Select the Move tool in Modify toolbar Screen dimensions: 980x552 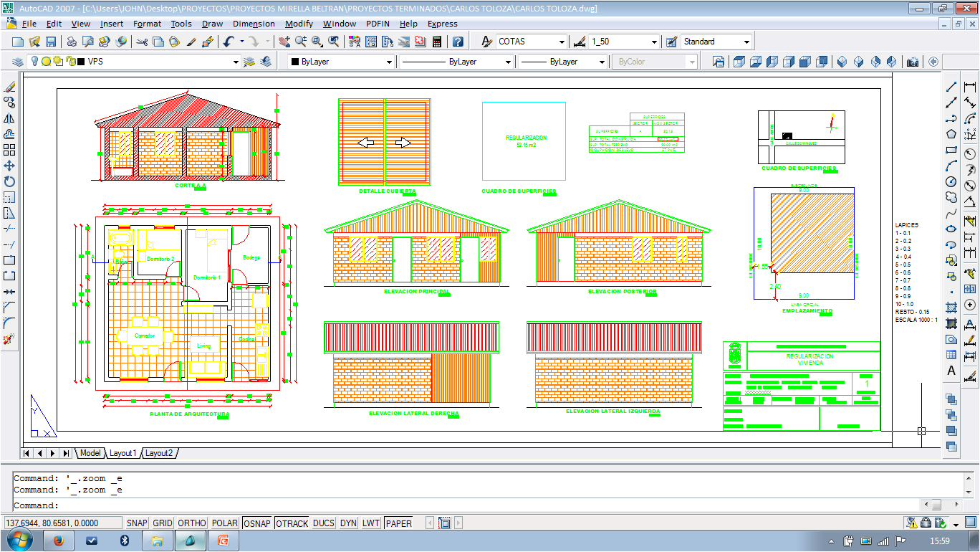[9, 166]
